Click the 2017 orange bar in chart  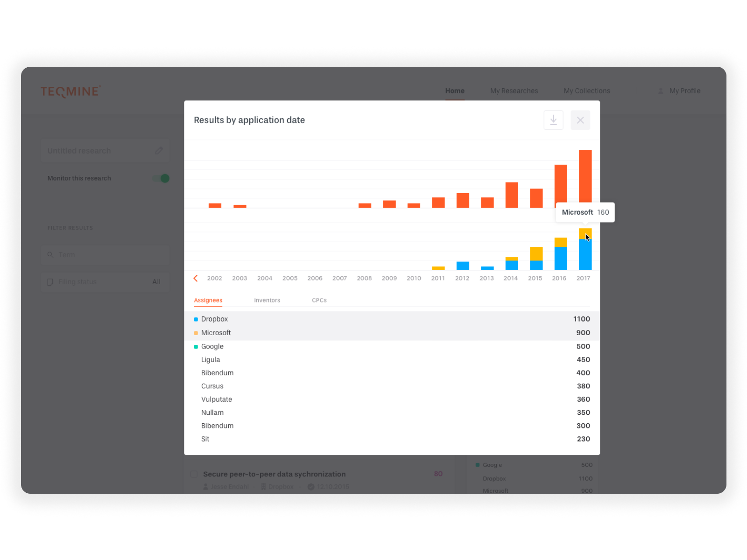585,177
